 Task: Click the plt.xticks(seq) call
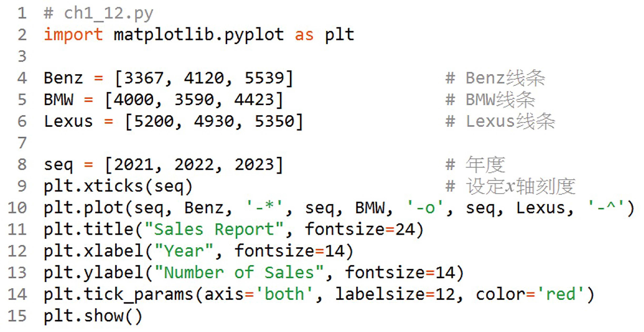pos(118,187)
